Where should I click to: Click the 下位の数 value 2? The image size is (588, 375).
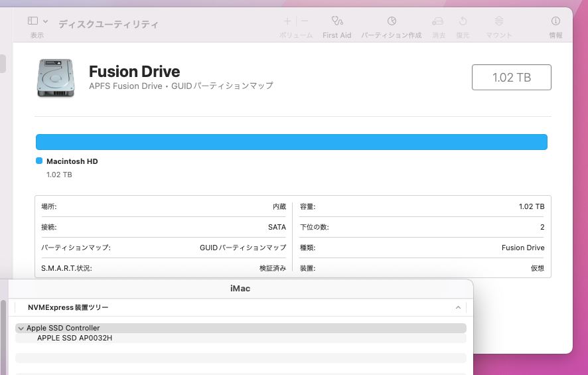(x=542, y=227)
